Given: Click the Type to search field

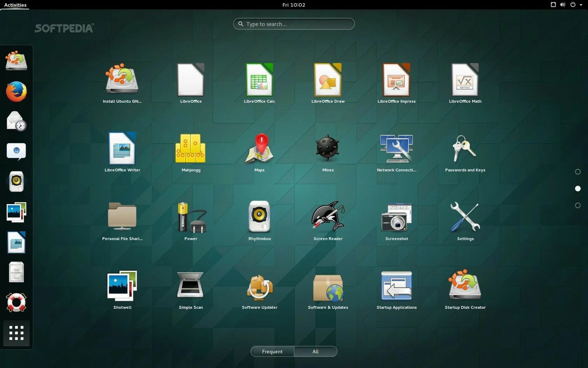Looking at the screenshot, I should (294, 24).
